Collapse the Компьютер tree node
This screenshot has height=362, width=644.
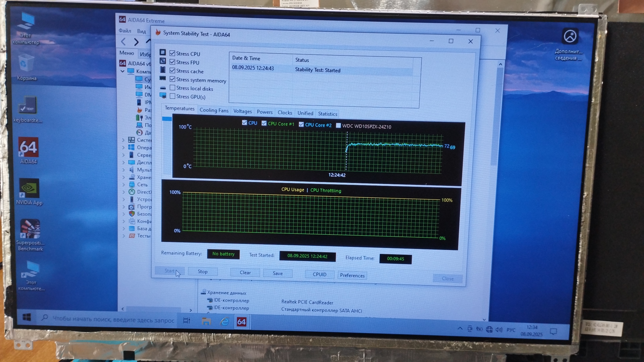coord(122,71)
